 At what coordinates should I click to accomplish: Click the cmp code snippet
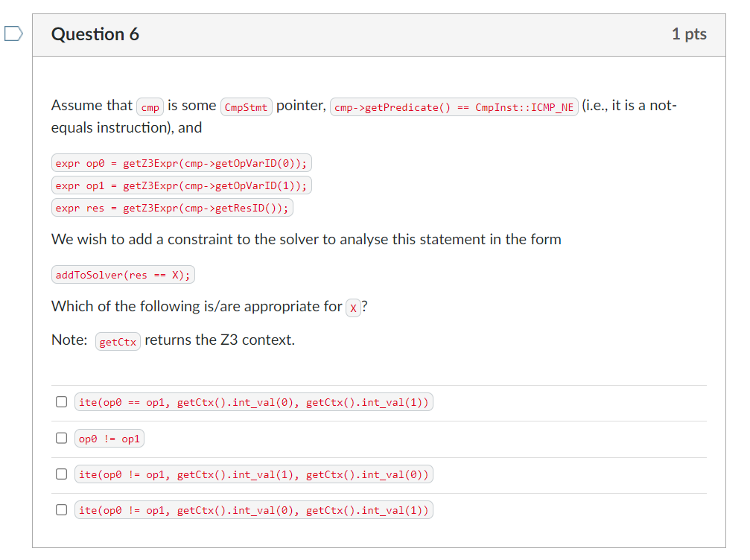point(149,106)
